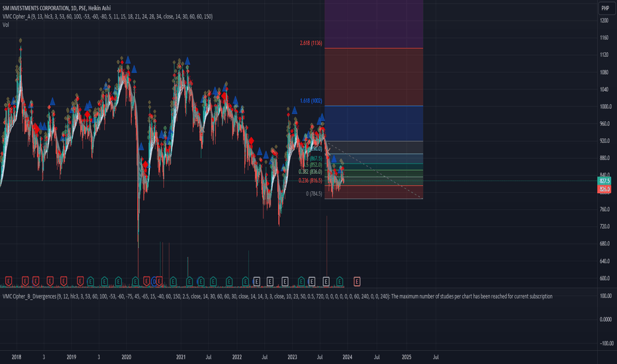Select the 2.618 (1136) Fibonacci label
617x364 pixels.
[x=311, y=43]
